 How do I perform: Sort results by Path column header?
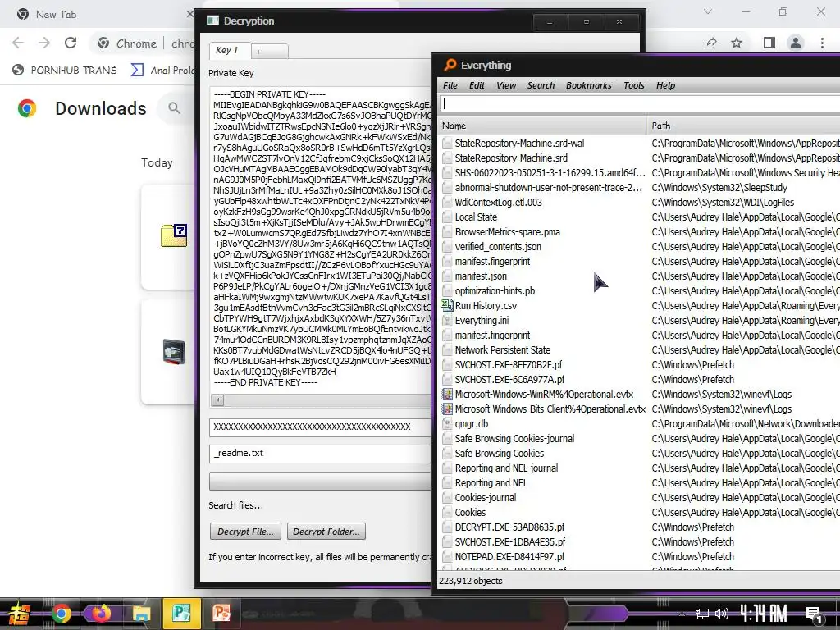pos(743,126)
